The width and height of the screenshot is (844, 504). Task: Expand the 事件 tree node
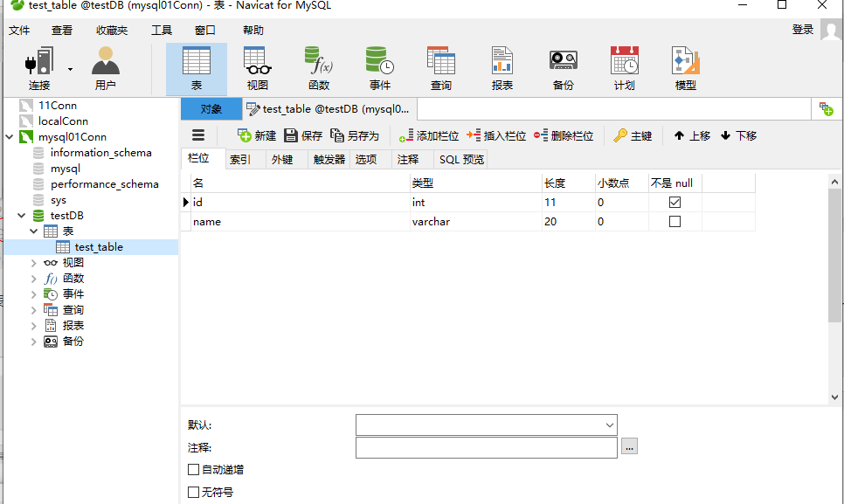point(33,294)
